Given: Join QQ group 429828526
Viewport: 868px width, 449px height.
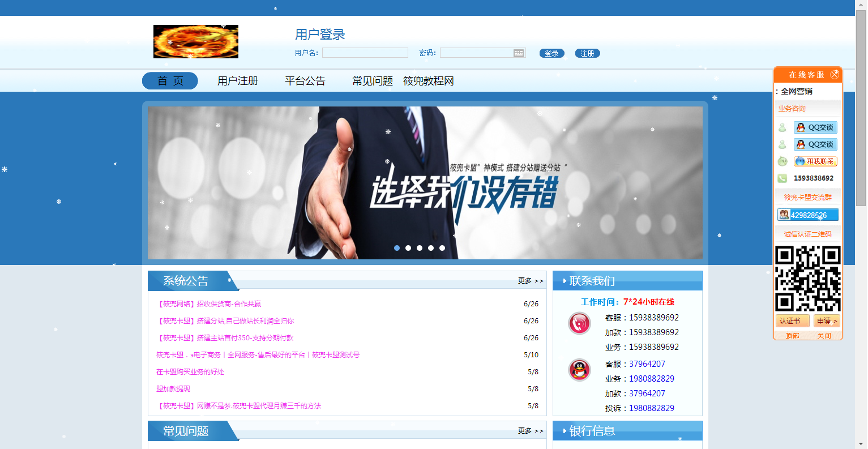Looking at the screenshot, I should 808,215.
